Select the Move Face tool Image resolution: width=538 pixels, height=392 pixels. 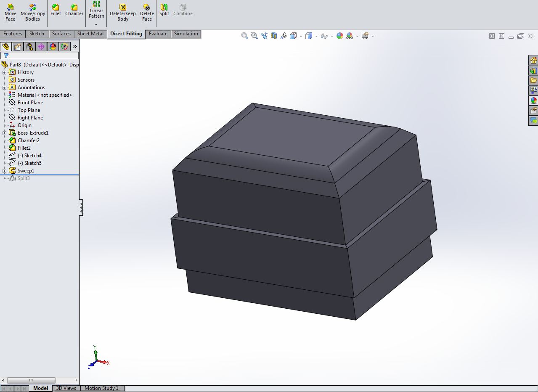(x=11, y=12)
